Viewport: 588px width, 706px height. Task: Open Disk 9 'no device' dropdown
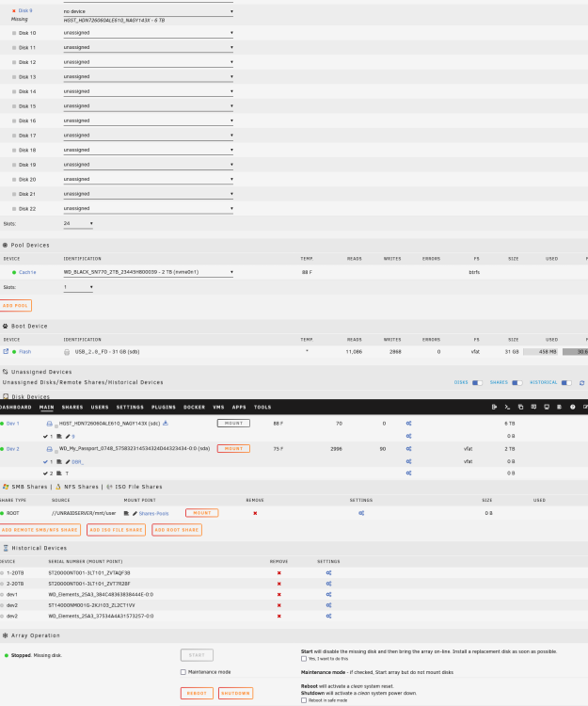(149, 11)
